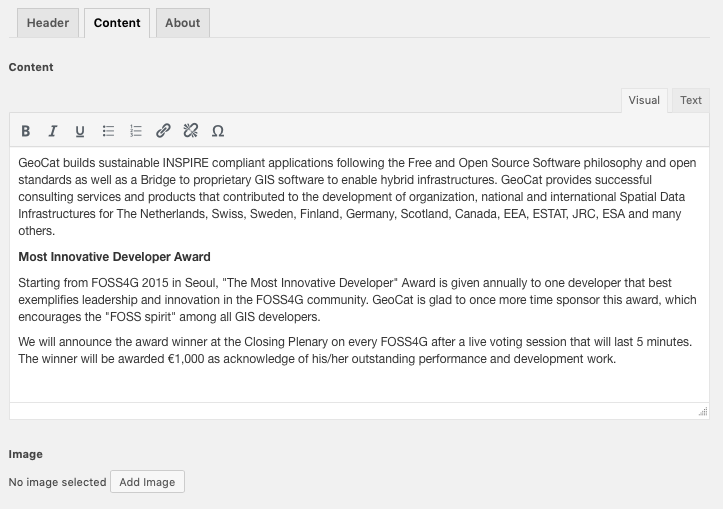Toggle bold formatting in editor toolbar
Viewport: 723px width, 509px height.
pyautogui.click(x=26, y=131)
